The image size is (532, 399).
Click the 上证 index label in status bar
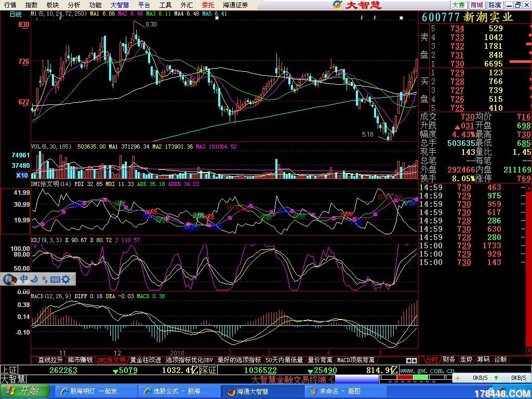coord(9,370)
